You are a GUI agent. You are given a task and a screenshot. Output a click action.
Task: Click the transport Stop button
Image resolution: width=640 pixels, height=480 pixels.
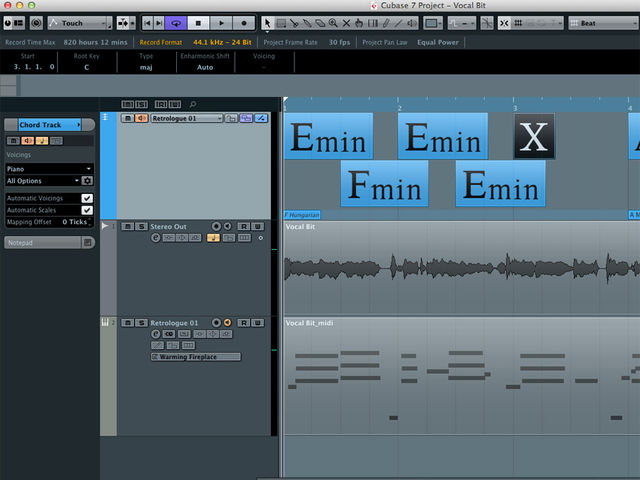[x=198, y=23]
